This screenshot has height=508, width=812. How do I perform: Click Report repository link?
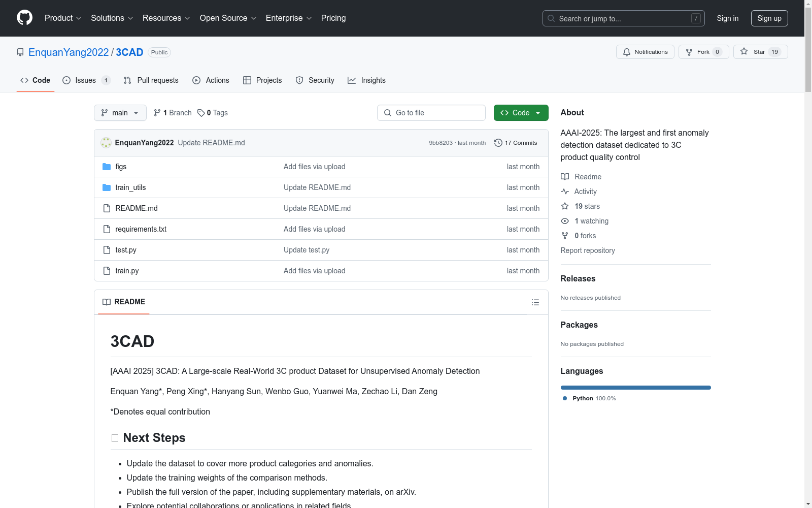tap(588, 250)
